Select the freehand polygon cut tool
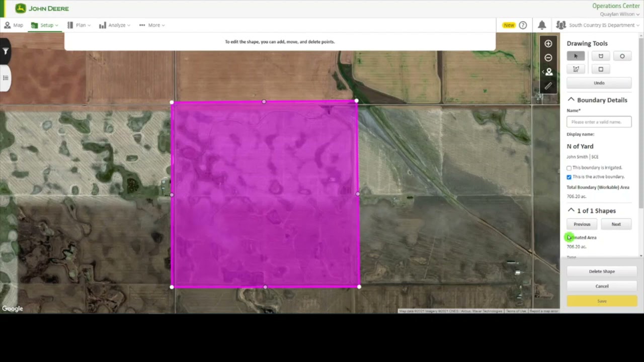Viewport: 644px width, 362px height. tap(576, 69)
